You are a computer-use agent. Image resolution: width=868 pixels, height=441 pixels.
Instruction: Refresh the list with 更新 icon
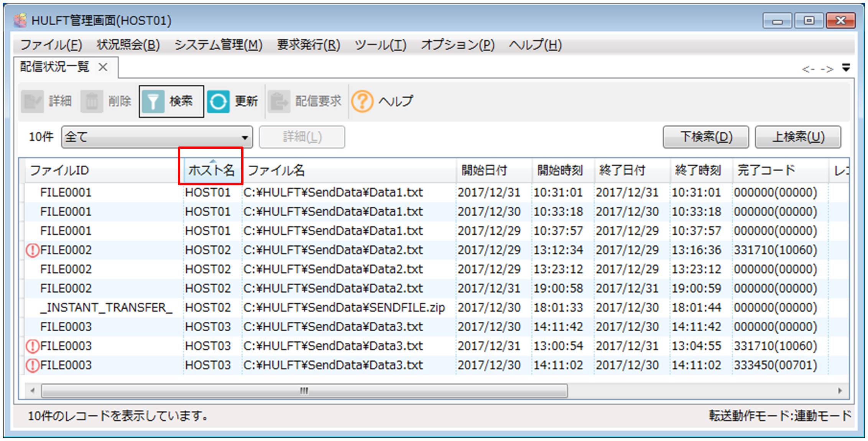218,101
